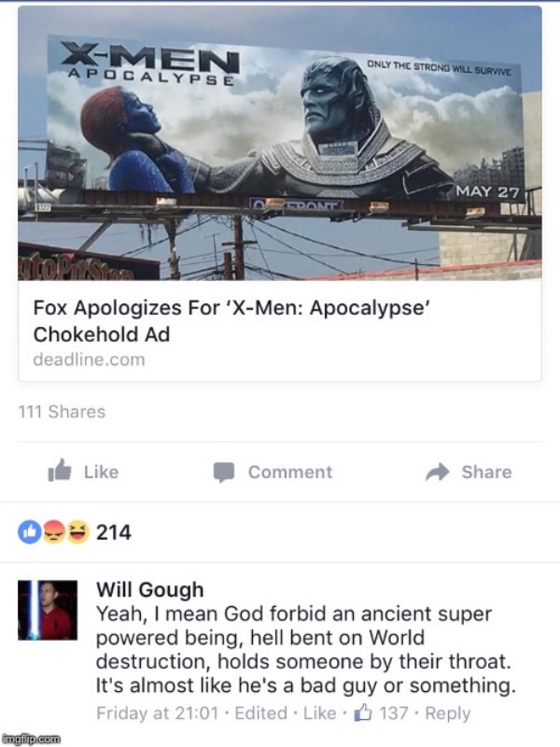Image resolution: width=560 pixels, height=747 pixels.
Task: Open Will Gough's profile picture
Action: coord(48,610)
